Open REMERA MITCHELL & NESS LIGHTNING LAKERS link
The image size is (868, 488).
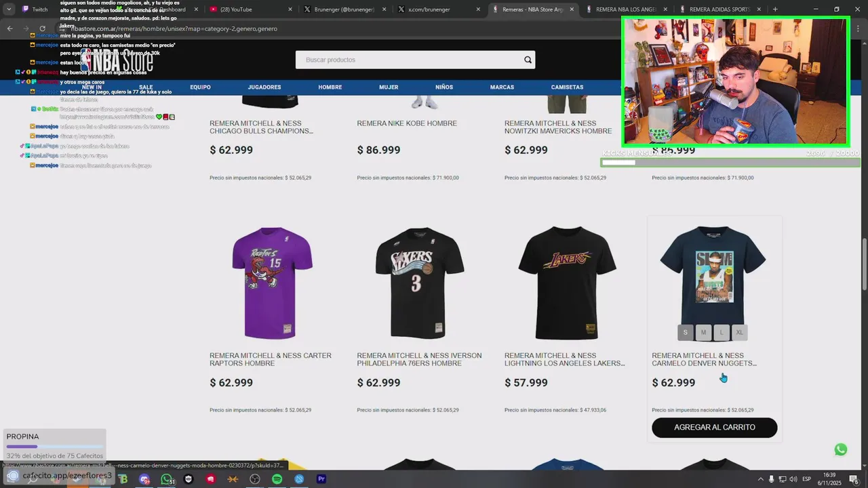[565, 359]
